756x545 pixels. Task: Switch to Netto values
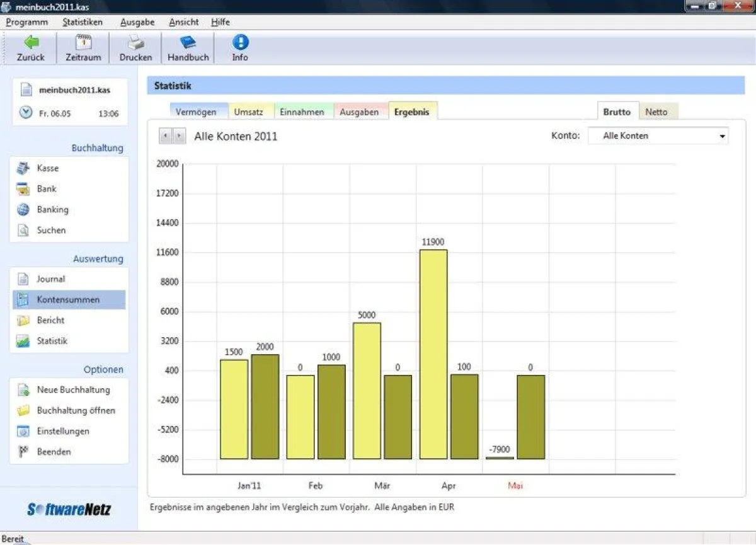pos(658,112)
